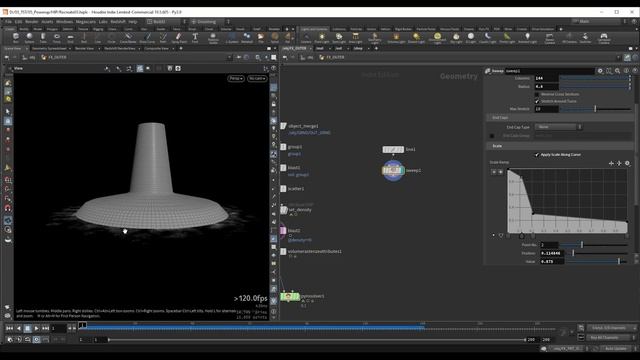Screen dimensions: 640x360
Task: Create a Tube from the shelf
Action: point(43,38)
